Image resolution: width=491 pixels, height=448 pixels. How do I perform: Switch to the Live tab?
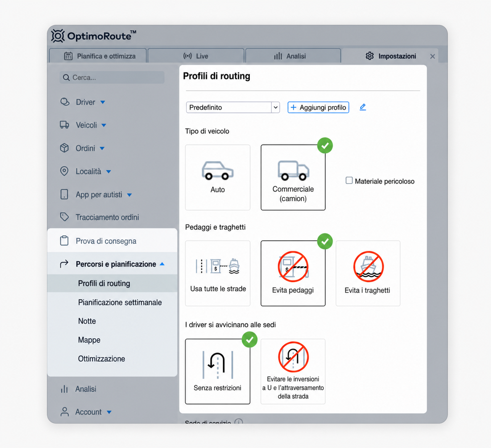click(196, 56)
